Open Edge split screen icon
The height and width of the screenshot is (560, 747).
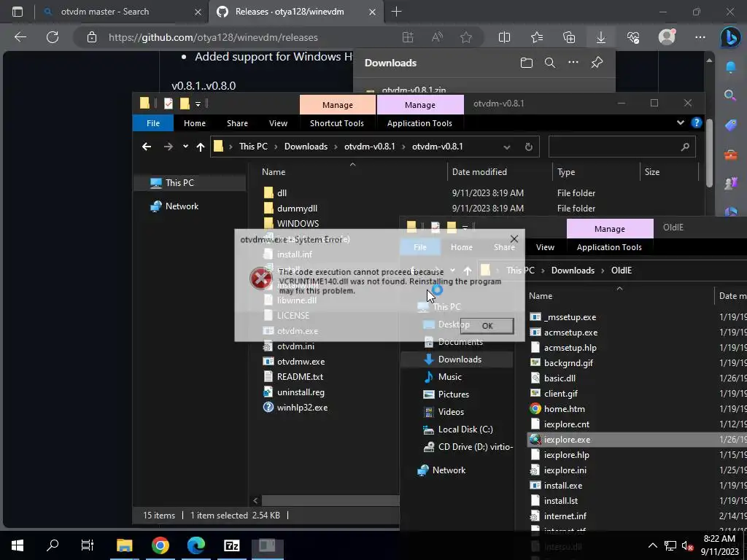504,37
